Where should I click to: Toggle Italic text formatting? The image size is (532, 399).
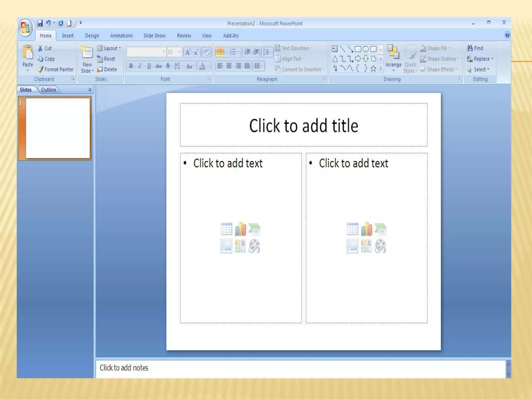point(140,66)
